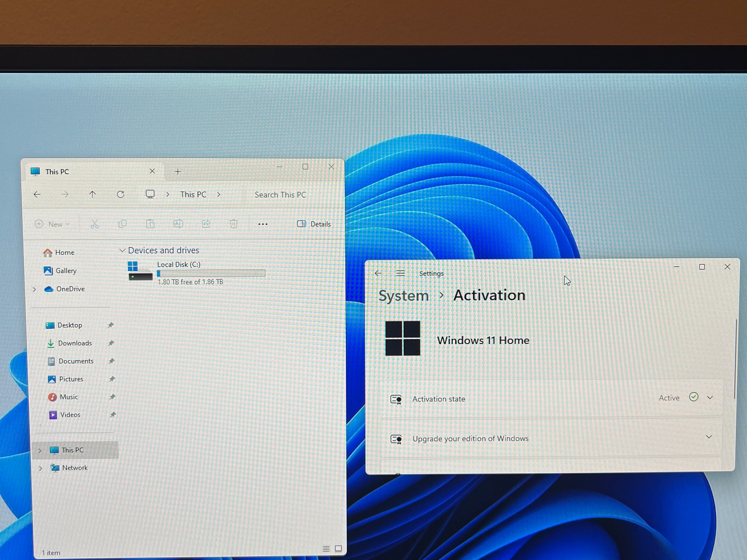Image resolution: width=747 pixels, height=560 pixels.
Task: Add a new File Explorer tab
Action: pyautogui.click(x=178, y=172)
